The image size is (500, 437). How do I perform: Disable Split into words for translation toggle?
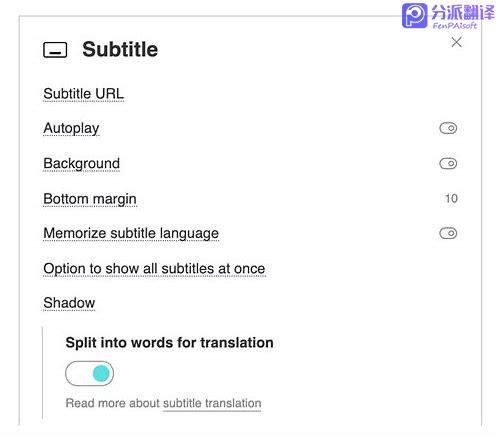point(89,373)
